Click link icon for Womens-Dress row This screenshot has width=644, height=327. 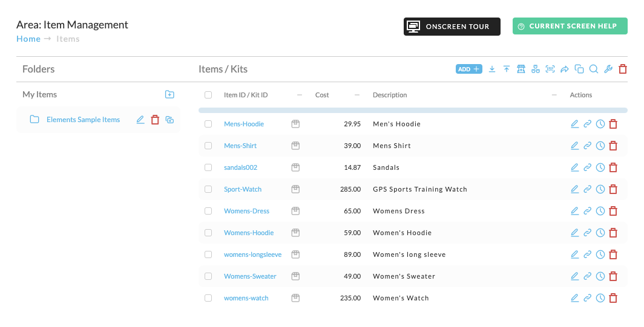588,211
